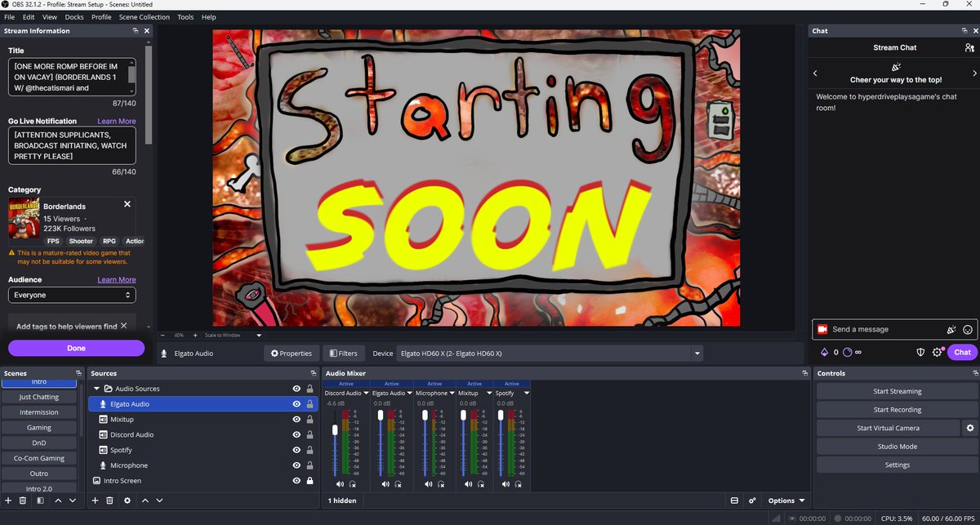Open the Docks menu
The height and width of the screenshot is (525, 980).
tap(74, 17)
